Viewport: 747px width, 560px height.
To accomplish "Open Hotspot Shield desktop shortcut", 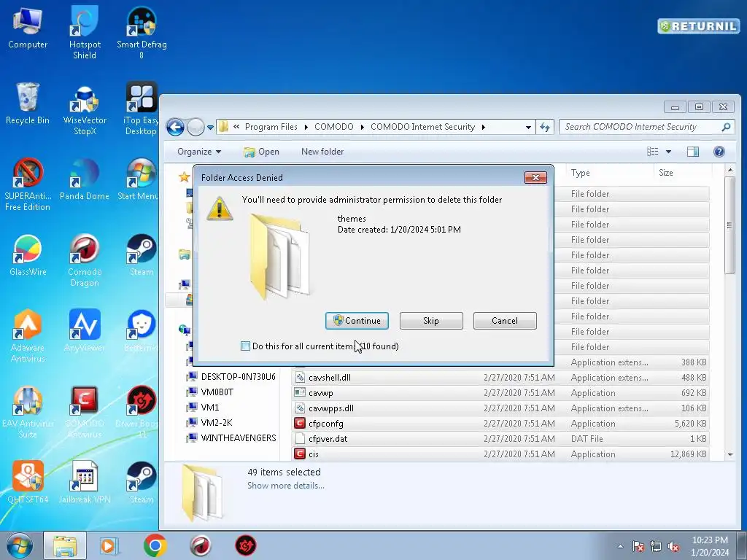I will [x=85, y=32].
